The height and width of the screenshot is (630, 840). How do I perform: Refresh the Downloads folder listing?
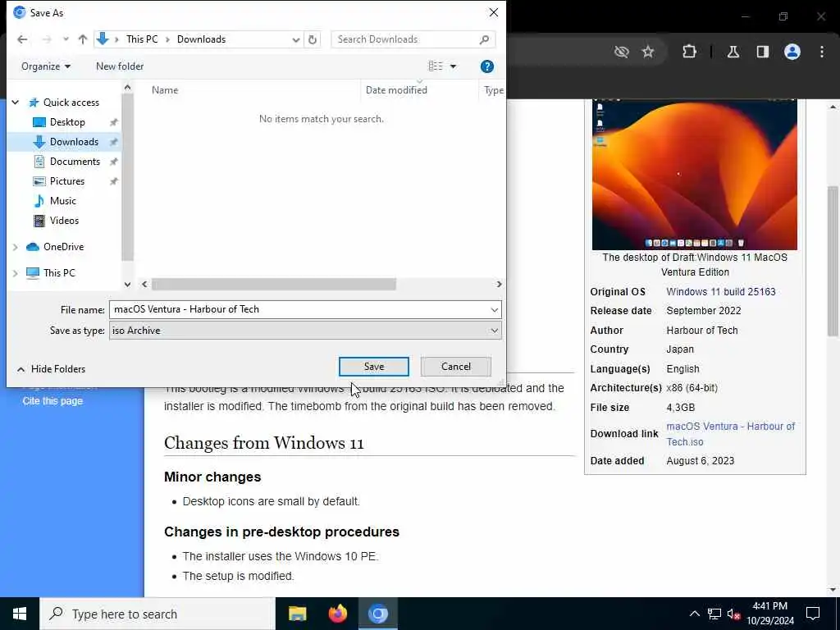(x=313, y=39)
